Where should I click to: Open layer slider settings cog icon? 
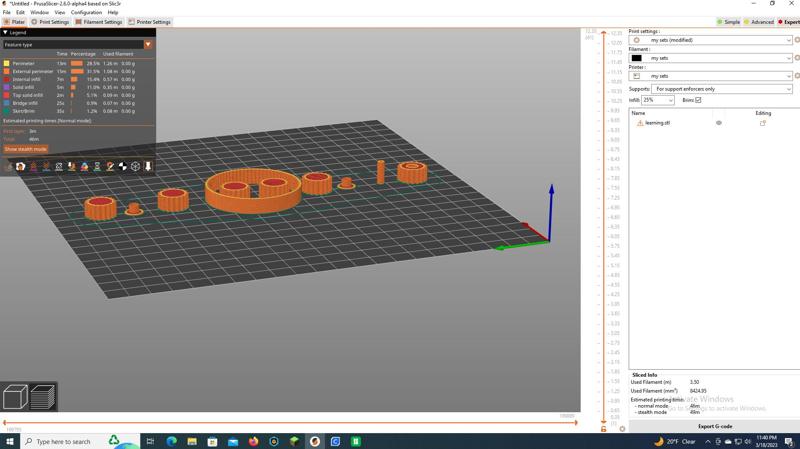[x=622, y=429]
